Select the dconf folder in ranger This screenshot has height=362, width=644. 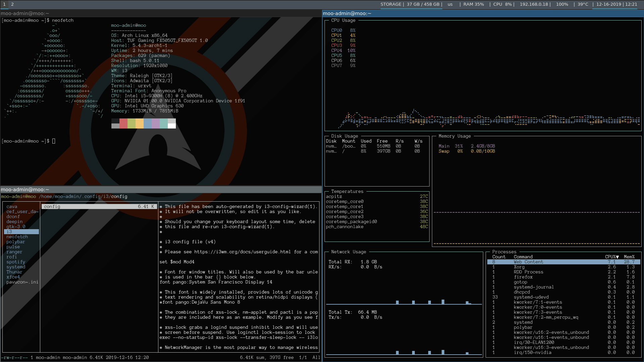coord(21,217)
